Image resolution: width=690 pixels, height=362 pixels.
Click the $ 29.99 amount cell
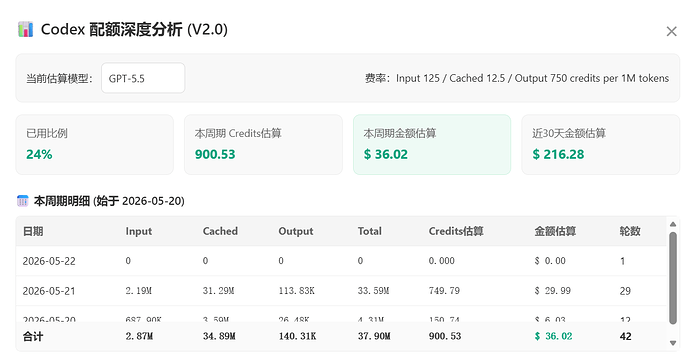tap(552, 291)
